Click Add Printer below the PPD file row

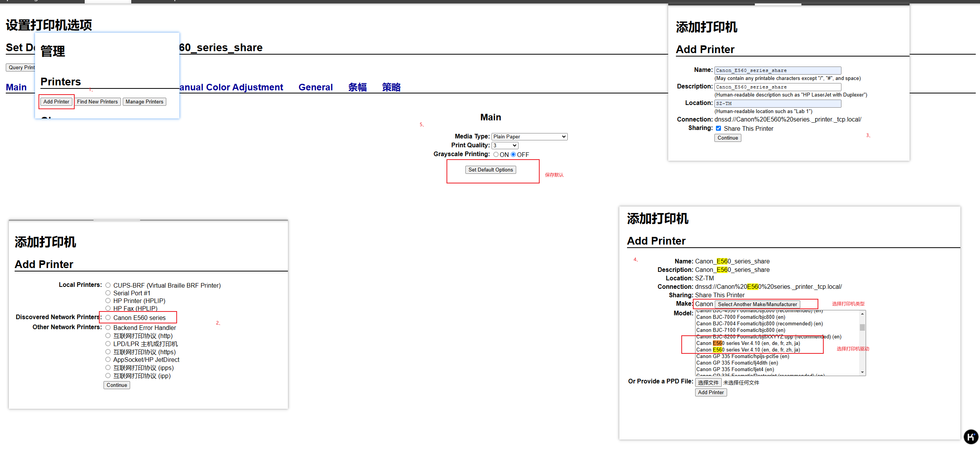[x=711, y=392]
